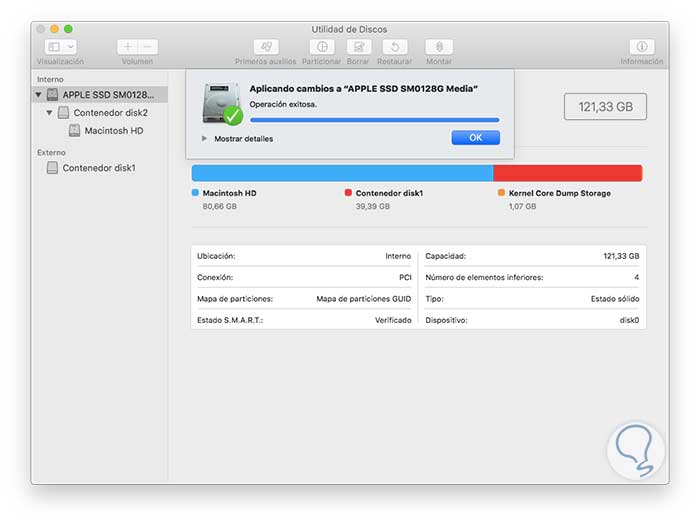The image size is (700, 525).
Task: Zoom the window with green button
Action: [68, 29]
